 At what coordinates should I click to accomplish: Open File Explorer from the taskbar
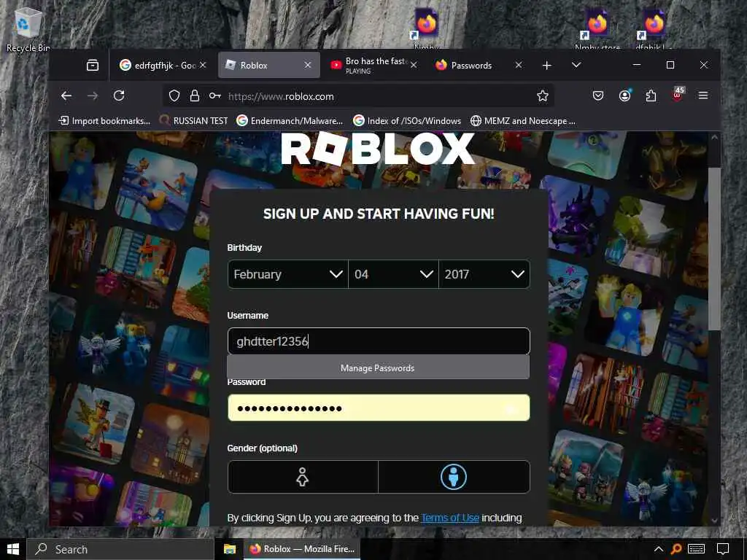point(230,549)
